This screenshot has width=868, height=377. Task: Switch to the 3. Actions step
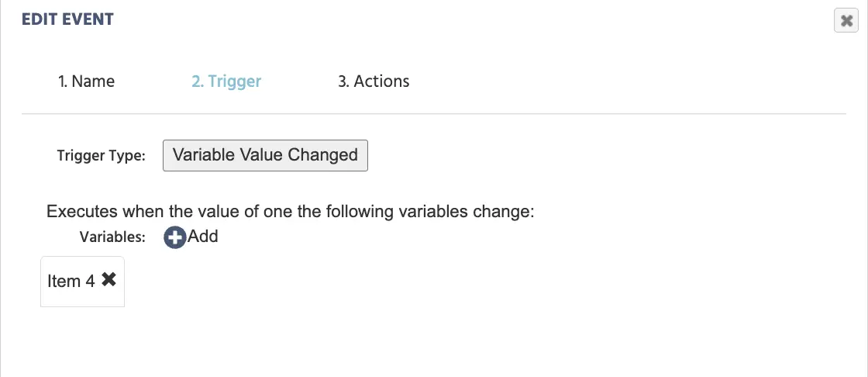coord(374,81)
